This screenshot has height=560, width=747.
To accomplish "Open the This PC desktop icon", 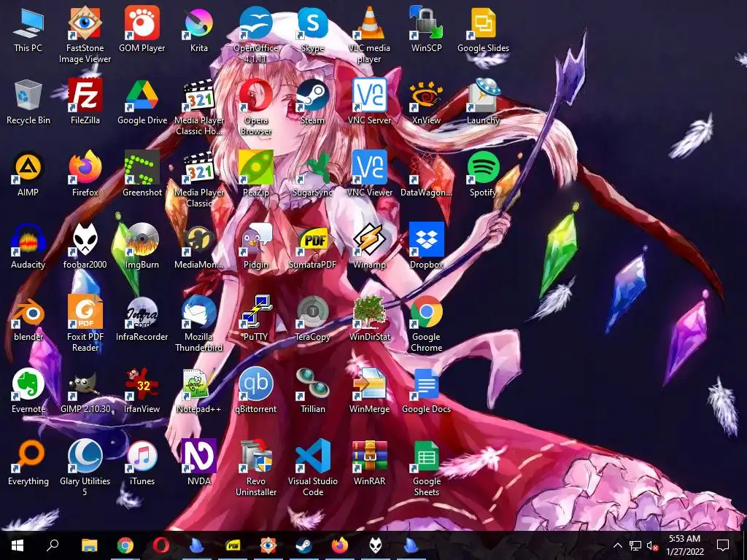I will 28,29.
